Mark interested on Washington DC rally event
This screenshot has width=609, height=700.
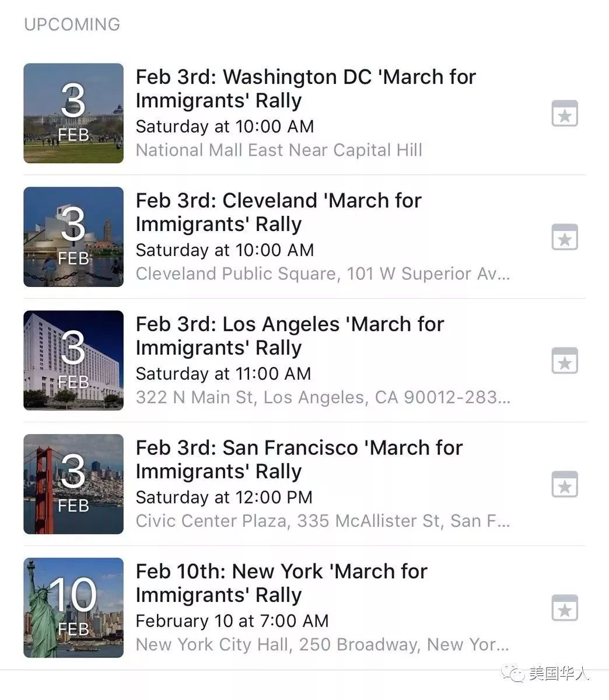(x=565, y=114)
